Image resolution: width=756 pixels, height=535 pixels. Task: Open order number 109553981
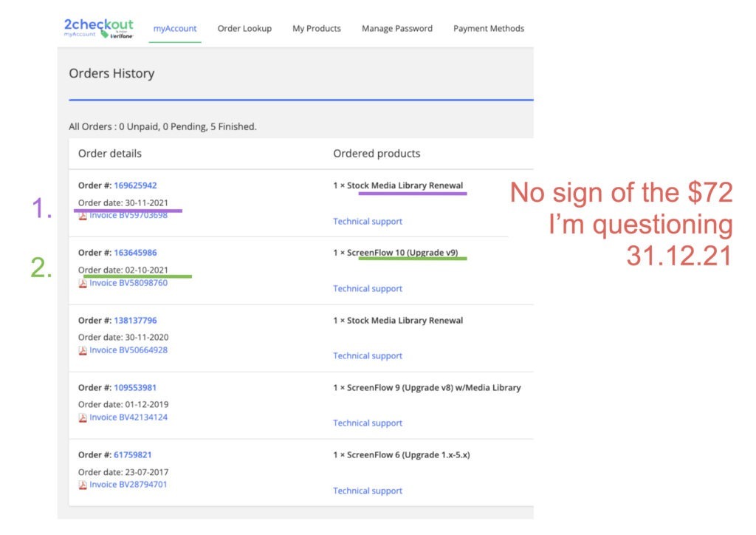(x=135, y=387)
